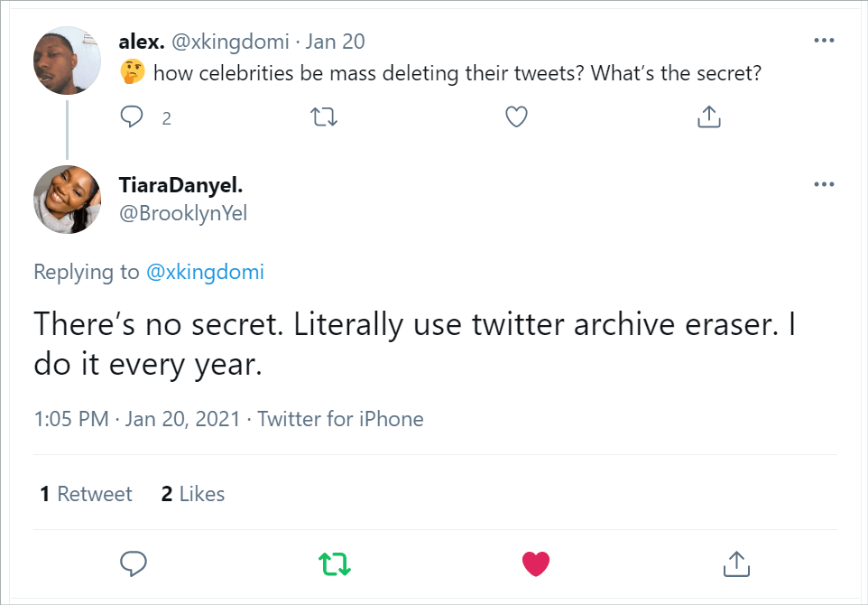Share TiaraDanyel's tweet with the upload icon

tap(736, 563)
